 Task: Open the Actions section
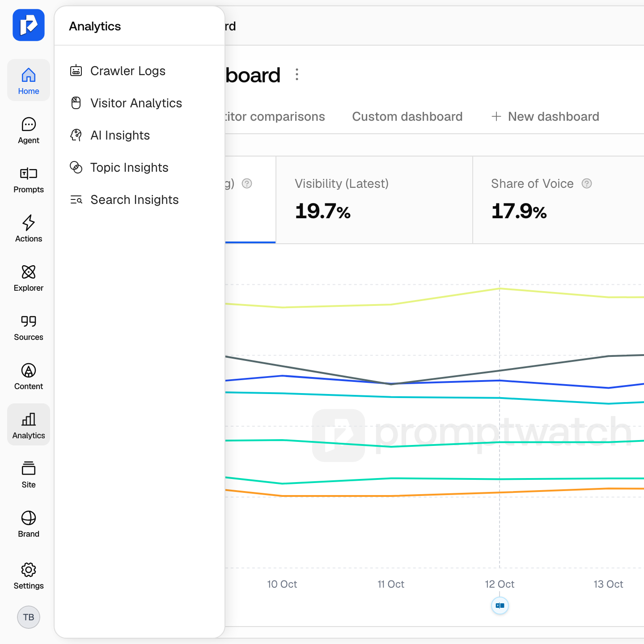[29, 229]
